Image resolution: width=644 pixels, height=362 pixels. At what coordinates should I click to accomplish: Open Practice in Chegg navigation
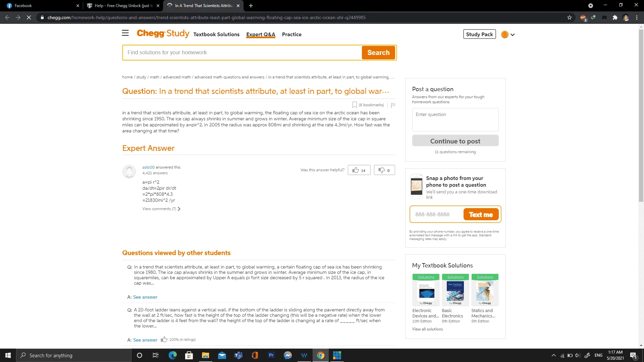[x=291, y=34]
